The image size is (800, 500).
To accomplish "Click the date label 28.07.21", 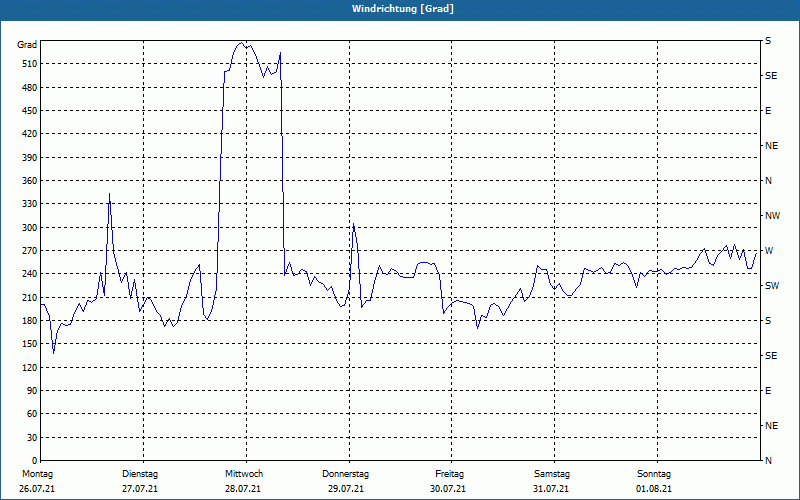I will coord(243,489).
